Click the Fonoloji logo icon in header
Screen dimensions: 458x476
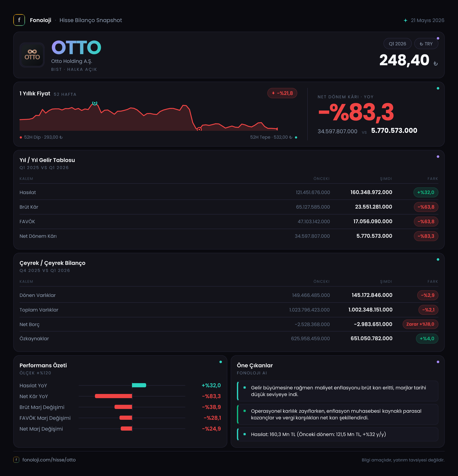pos(19,20)
